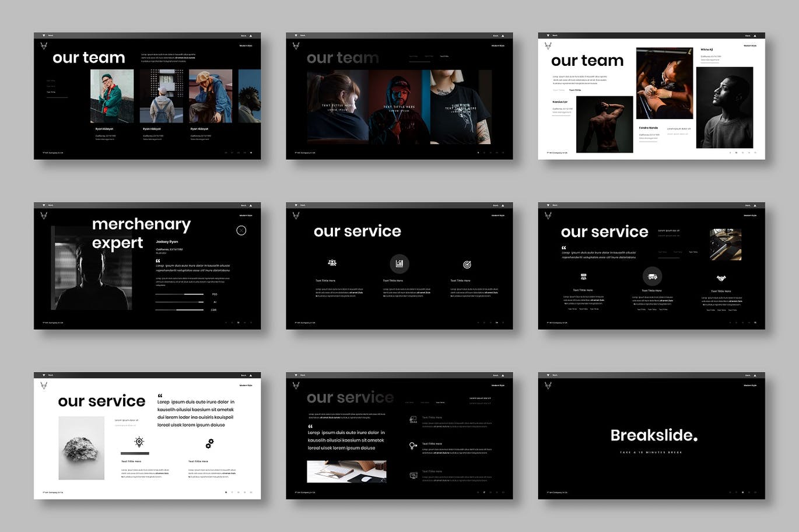The height and width of the screenshot is (532, 799).
Task: Click the deer logo on the Breakslide slide
Action: tap(548, 386)
